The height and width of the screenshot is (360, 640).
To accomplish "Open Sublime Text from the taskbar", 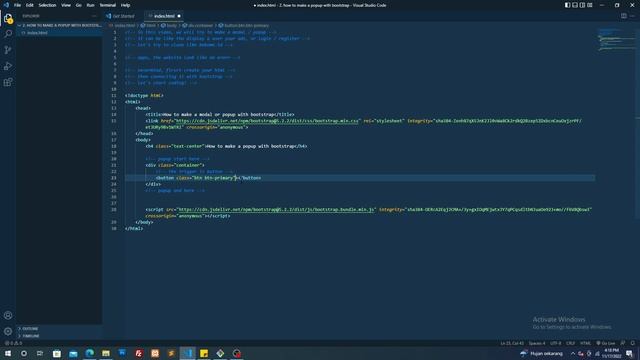I will [171, 353].
